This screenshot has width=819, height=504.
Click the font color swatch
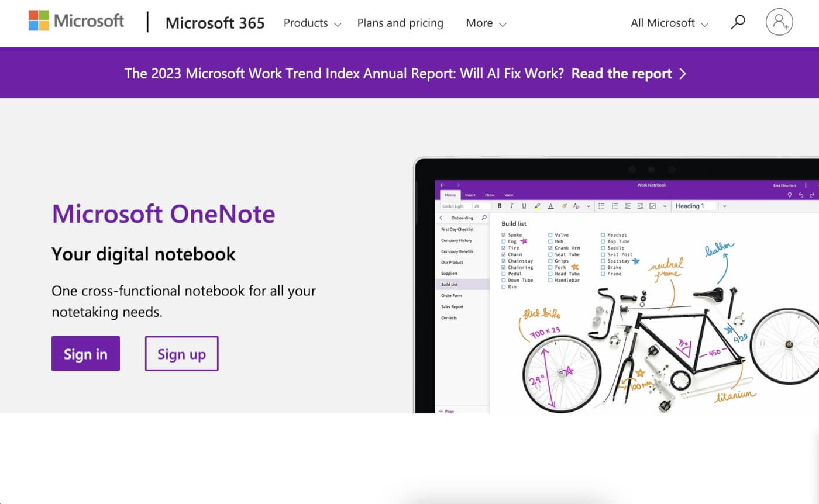coord(551,206)
